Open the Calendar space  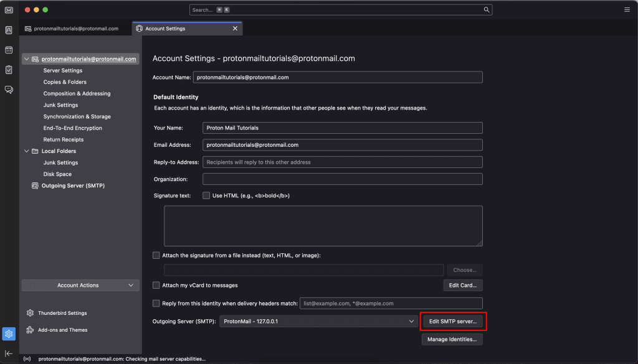(x=9, y=50)
